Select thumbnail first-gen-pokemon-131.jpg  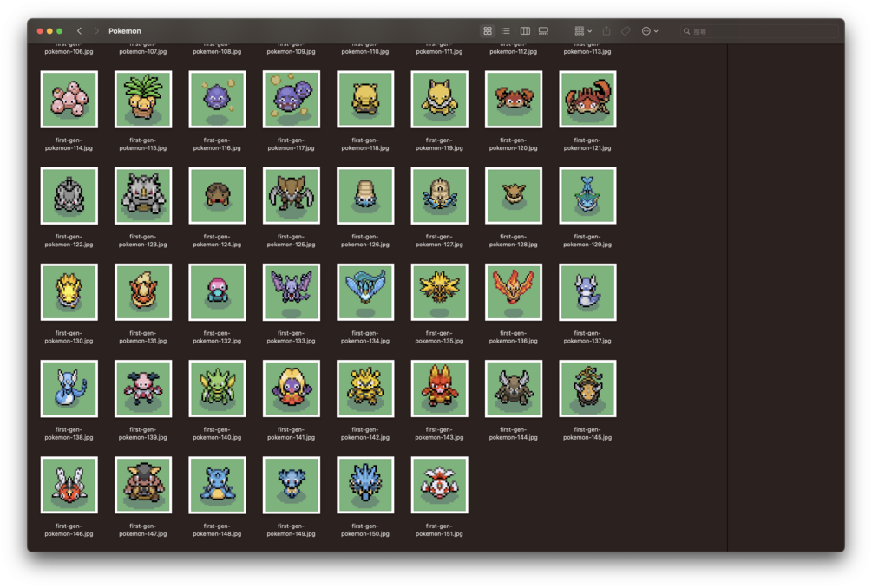point(143,291)
